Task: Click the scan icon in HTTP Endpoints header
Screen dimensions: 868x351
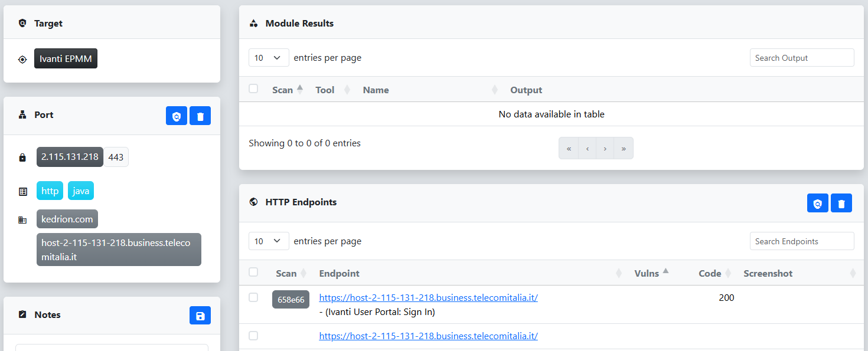Action: (818, 203)
